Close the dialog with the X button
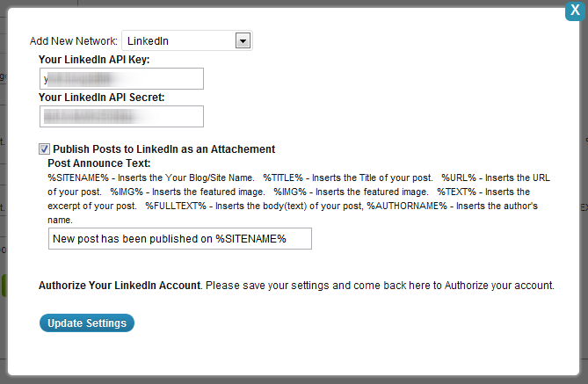 tap(575, 11)
